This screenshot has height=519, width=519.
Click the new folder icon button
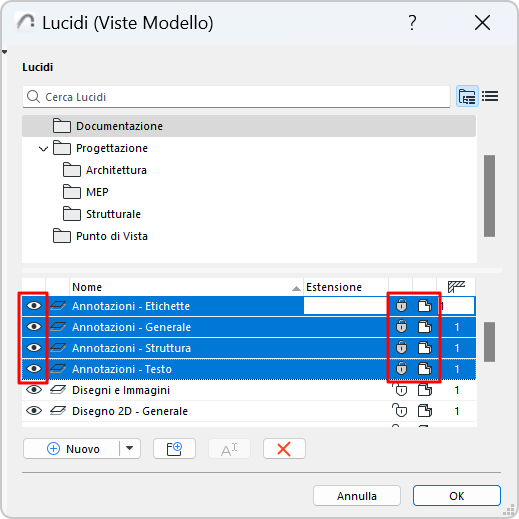pyautogui.click(x=174, y=449)
